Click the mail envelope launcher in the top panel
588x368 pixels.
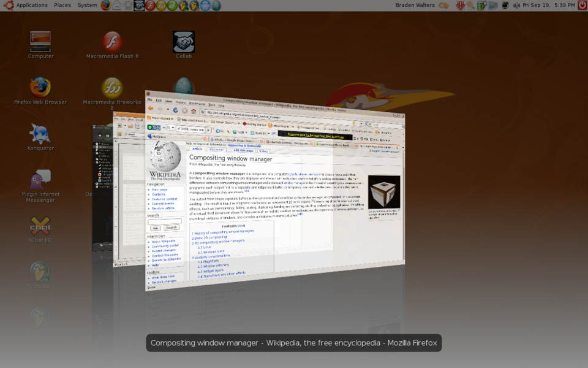tap(117, 6)
